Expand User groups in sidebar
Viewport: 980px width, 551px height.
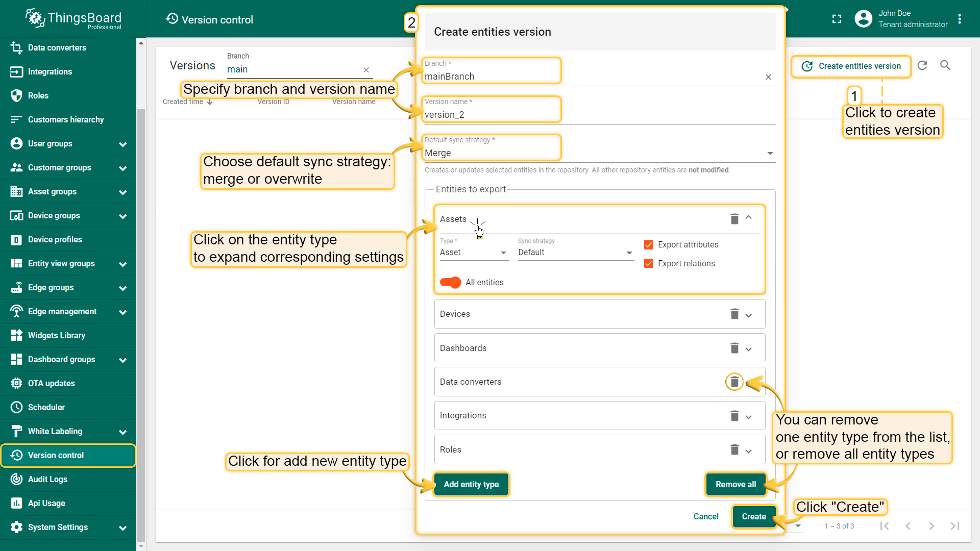[x=122, y=144]
